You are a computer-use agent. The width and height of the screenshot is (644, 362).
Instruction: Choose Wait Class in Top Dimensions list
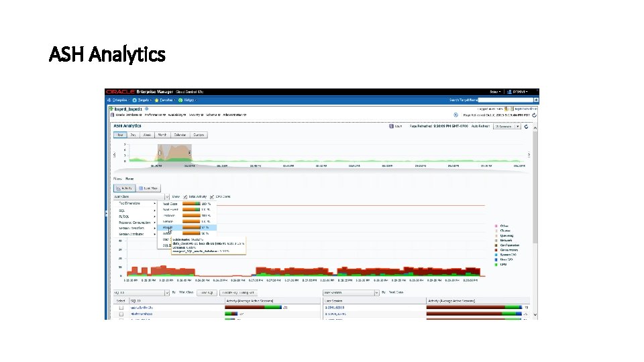pyautogui.click(x=187, y=204)
